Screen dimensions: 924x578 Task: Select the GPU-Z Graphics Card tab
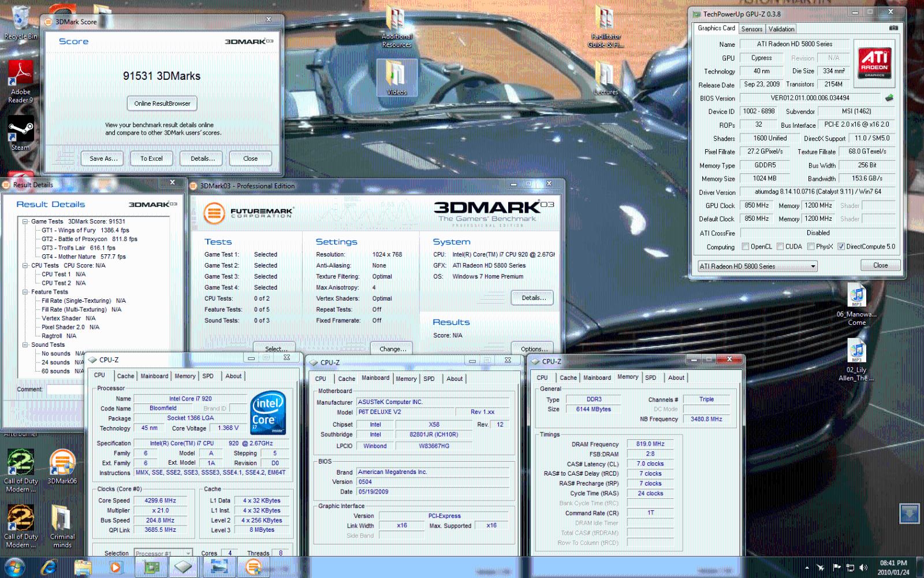point(716,28)
